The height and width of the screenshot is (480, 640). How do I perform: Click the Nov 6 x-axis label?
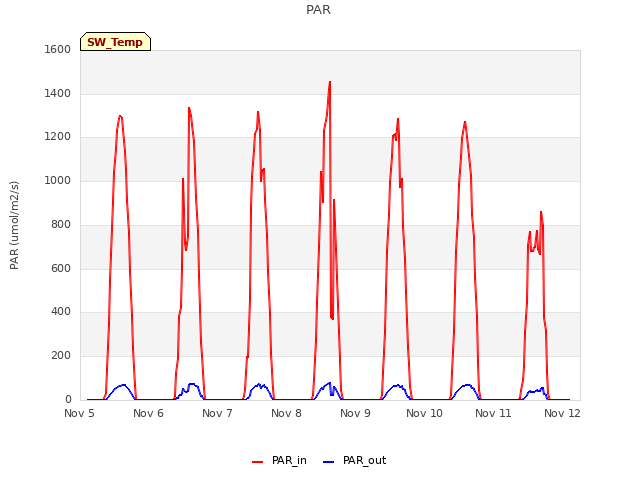click(148, 413)
